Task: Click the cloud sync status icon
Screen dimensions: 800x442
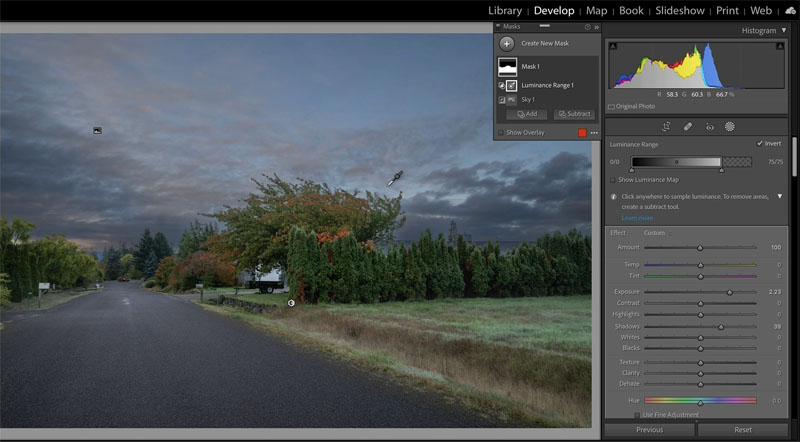Action: click(790, 11)
